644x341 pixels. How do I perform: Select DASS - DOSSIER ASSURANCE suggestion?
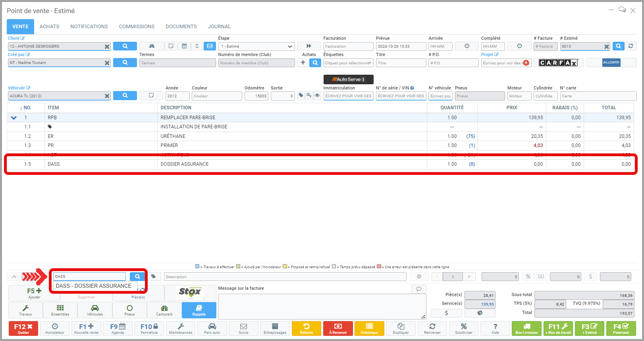click(x=94, y=286)
